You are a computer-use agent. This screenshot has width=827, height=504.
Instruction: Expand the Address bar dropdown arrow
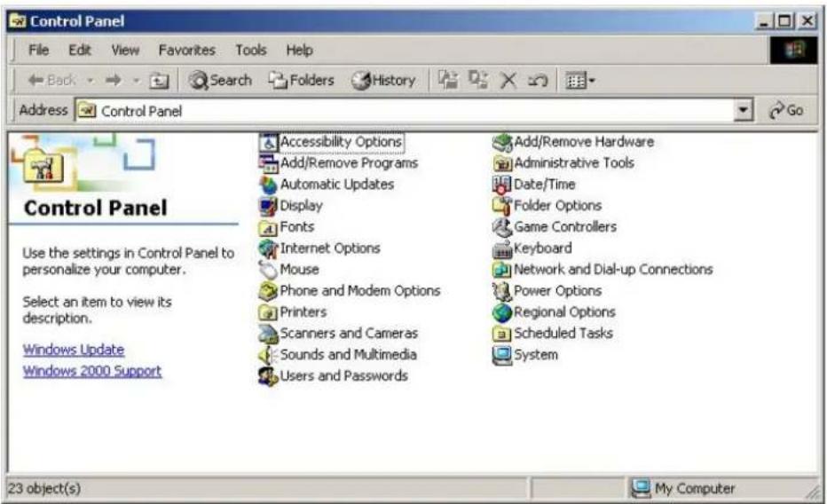click(744, 110)
